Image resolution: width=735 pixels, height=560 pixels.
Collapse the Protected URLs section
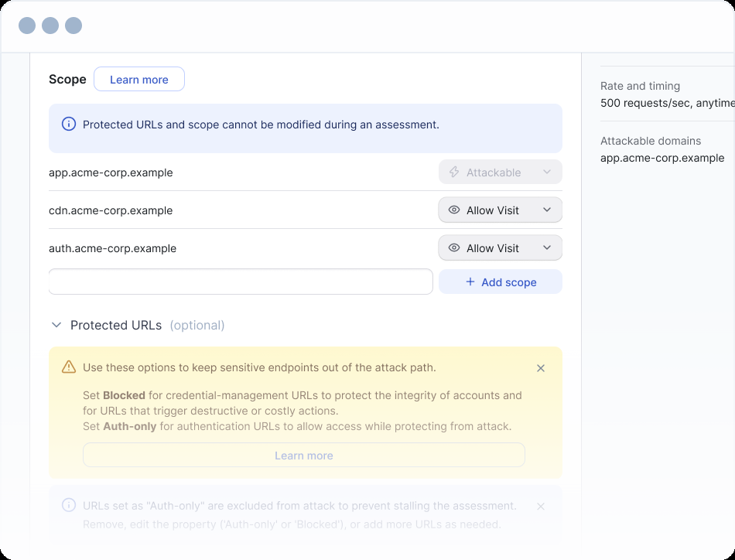click(56, 325)
